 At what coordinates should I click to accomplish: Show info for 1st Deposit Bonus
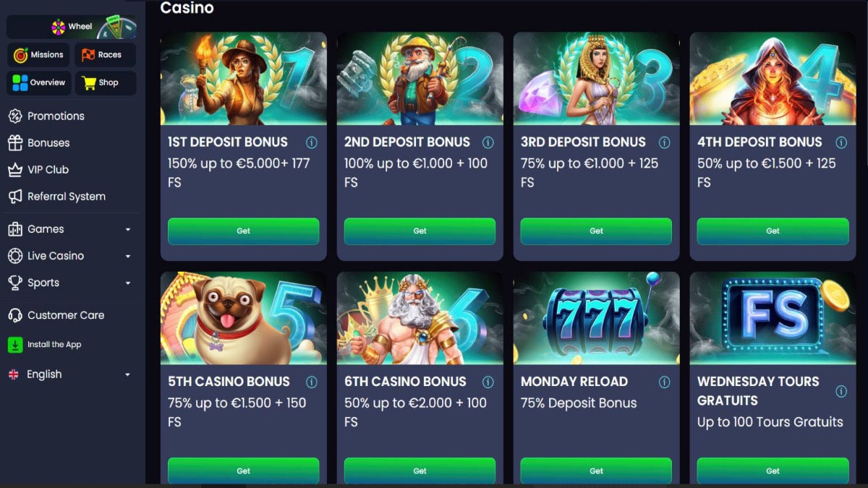(x=312, y=142)
